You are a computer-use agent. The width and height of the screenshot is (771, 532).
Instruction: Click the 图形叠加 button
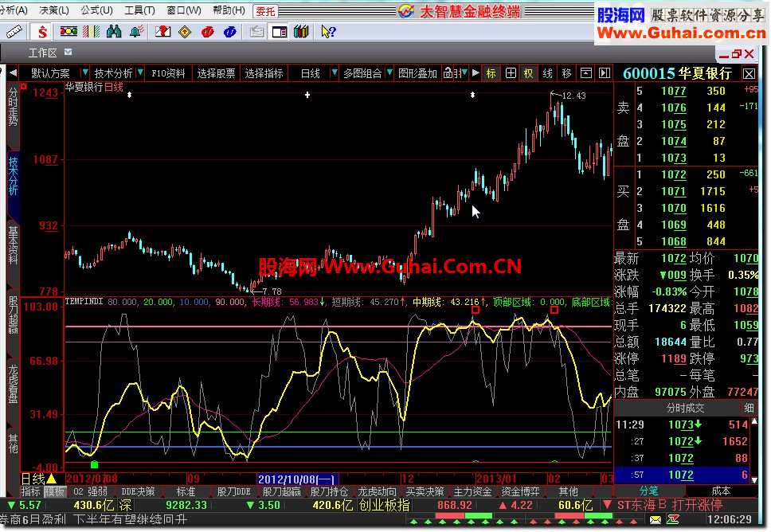click(417, 73)
